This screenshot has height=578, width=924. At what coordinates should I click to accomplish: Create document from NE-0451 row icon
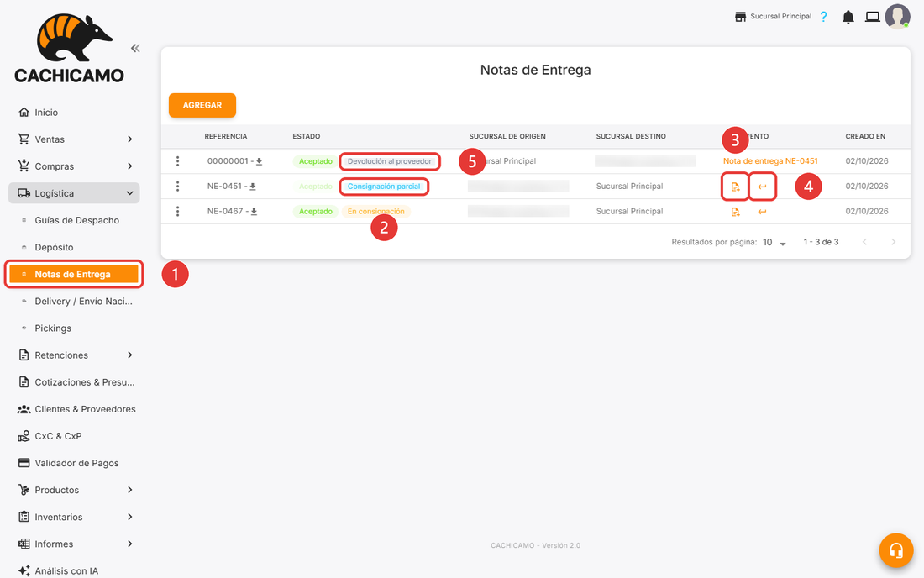point(736,187)
